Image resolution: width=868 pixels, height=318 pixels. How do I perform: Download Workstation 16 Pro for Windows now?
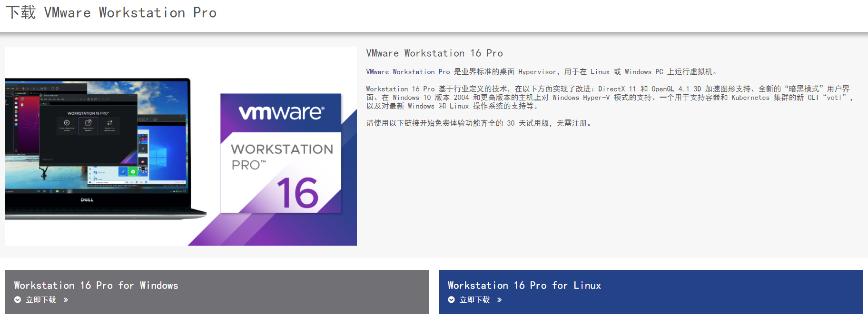41,300
